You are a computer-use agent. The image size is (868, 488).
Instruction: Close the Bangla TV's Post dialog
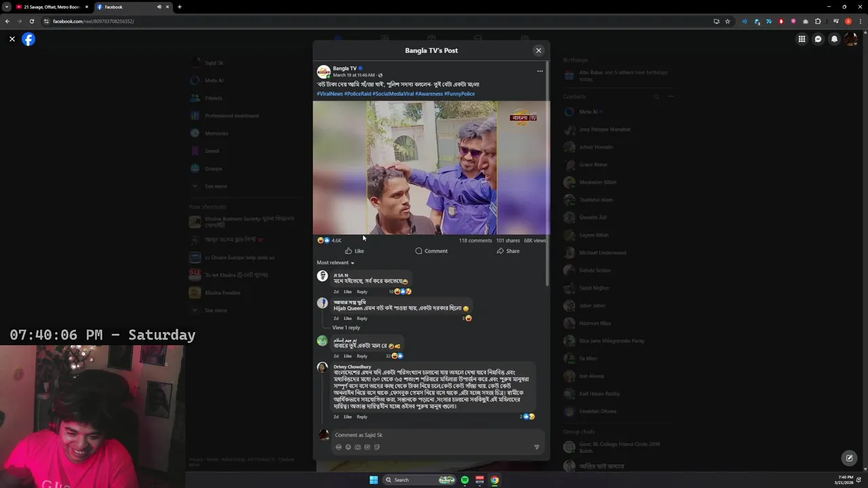tap(538, 50)
